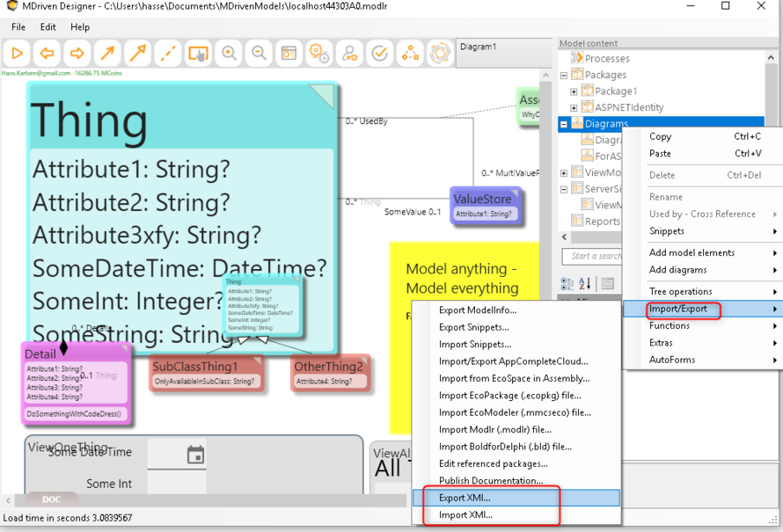This screenshot has width=783, height=532.
Task: Open the calendar picker for Some Date Time
Action: click(x=195, y=455)
